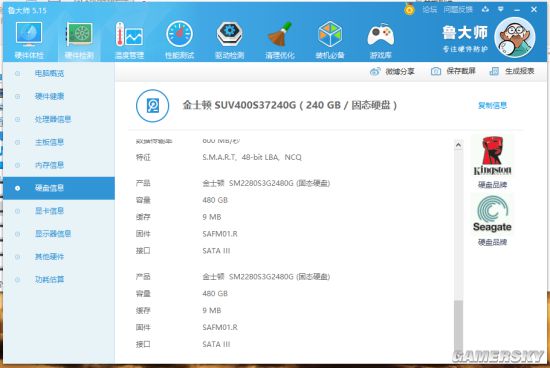
Task: Click the second 金士顿 SM2280S3G2480G product entry
Action: click(266, 277)
